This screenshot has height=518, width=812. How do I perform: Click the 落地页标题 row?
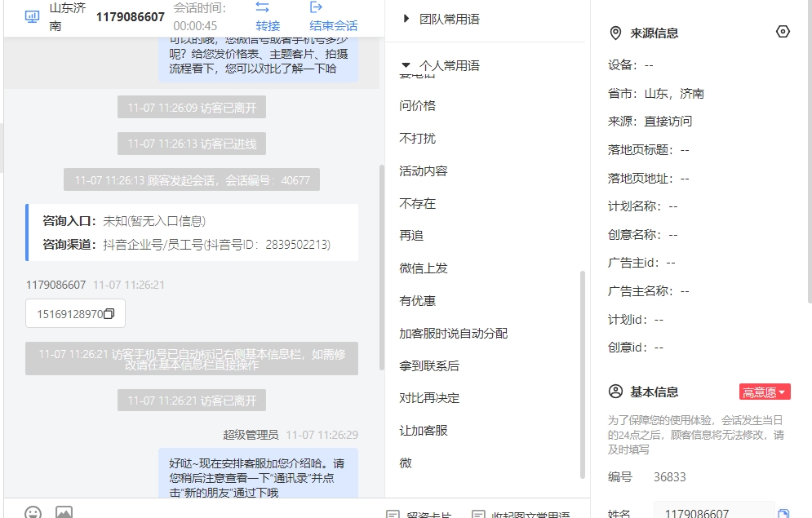coord(648,150)
